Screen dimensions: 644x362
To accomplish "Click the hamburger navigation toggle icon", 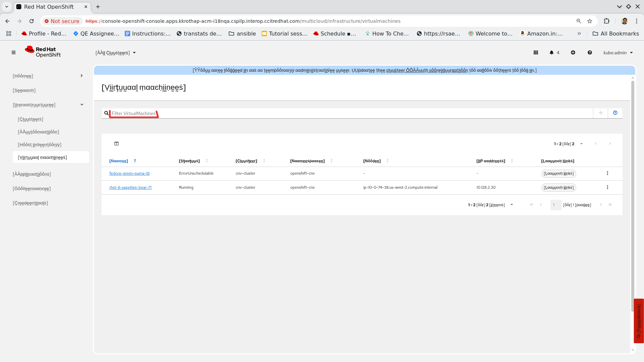I will tap(13, 53).
